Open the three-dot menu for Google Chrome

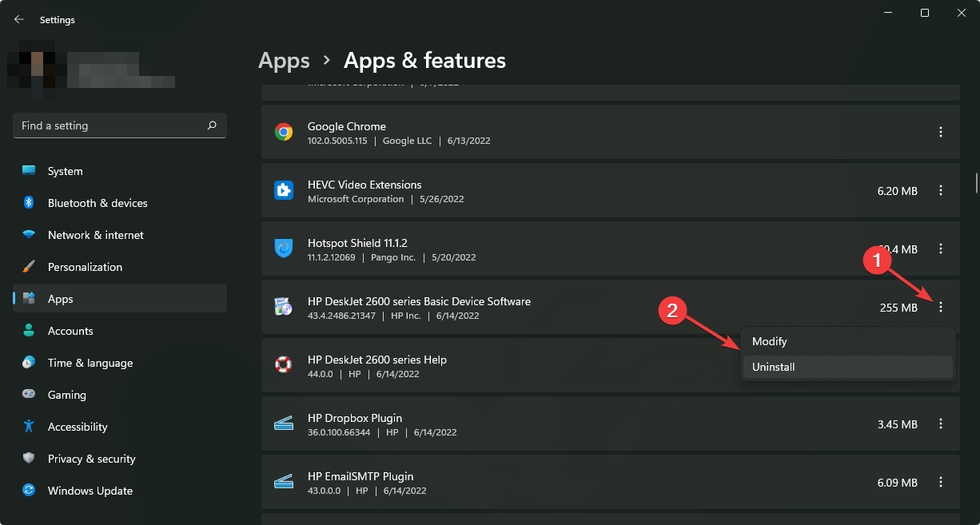(x=941, y=132)
